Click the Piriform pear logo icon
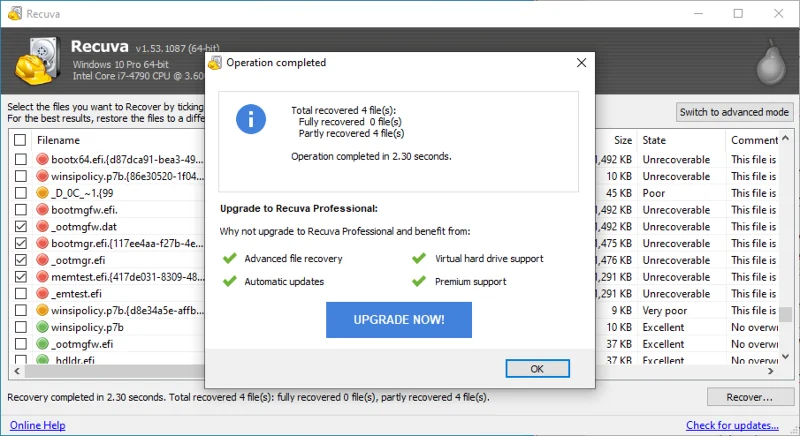 771,62
